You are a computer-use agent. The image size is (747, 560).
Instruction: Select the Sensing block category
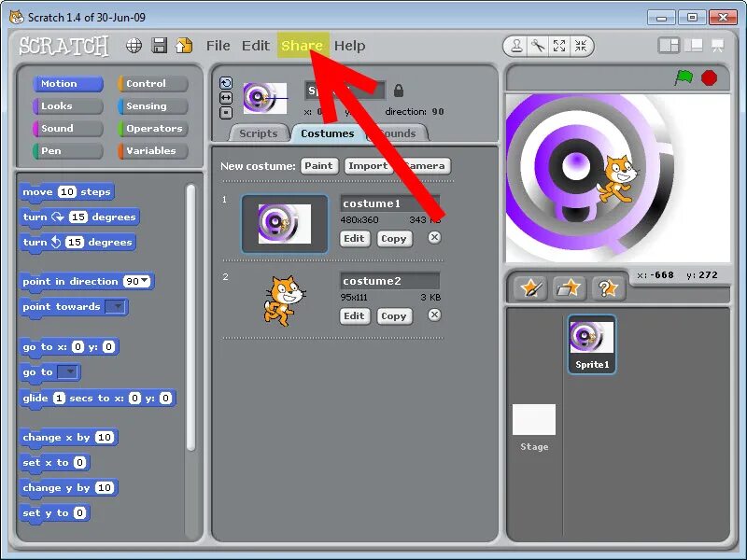[x=153, y=105]
